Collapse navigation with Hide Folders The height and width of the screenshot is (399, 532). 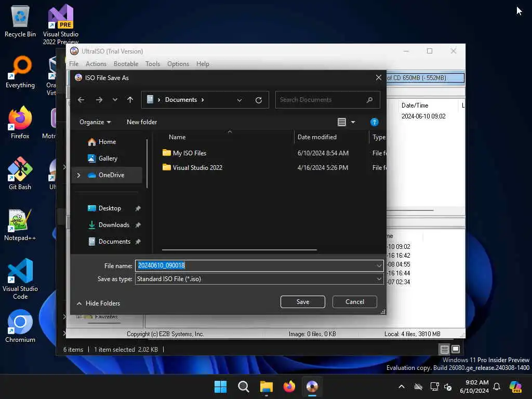[x=98, y=303]
